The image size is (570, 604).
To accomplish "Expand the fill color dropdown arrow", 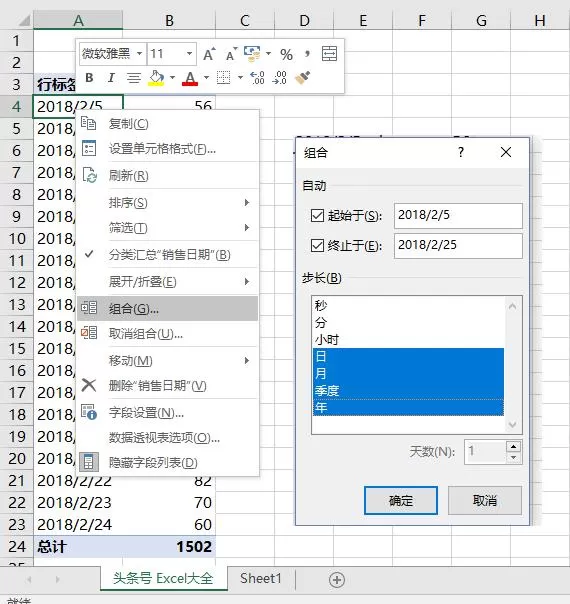I will [x=172, y=78].
